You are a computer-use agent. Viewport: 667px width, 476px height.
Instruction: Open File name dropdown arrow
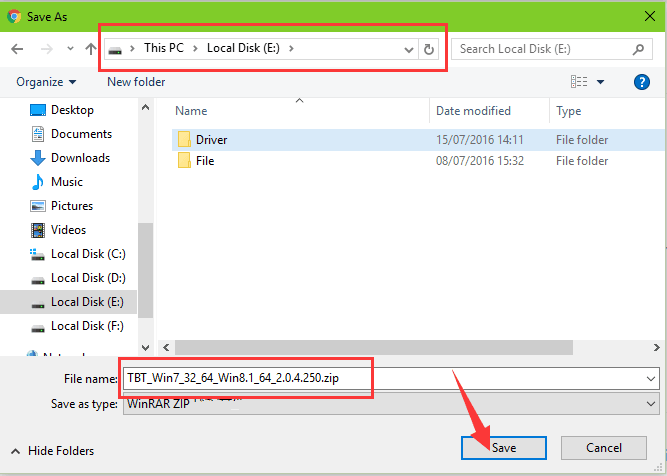[x=650, y=379]
